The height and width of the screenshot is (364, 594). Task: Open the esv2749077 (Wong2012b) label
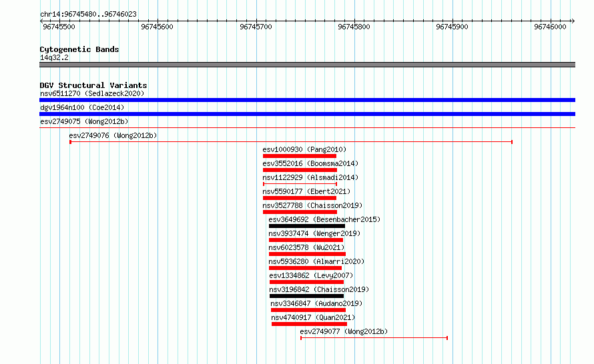coord(344,331)
